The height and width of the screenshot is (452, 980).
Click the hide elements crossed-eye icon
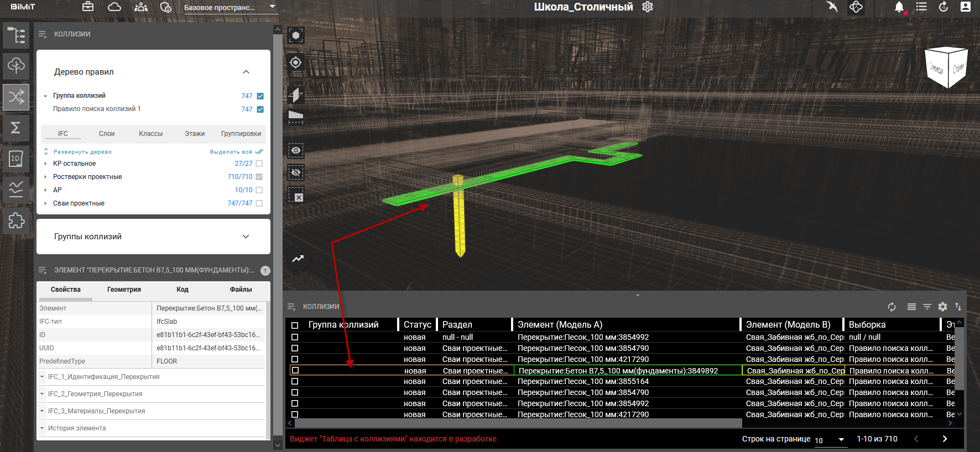(296, 172)
